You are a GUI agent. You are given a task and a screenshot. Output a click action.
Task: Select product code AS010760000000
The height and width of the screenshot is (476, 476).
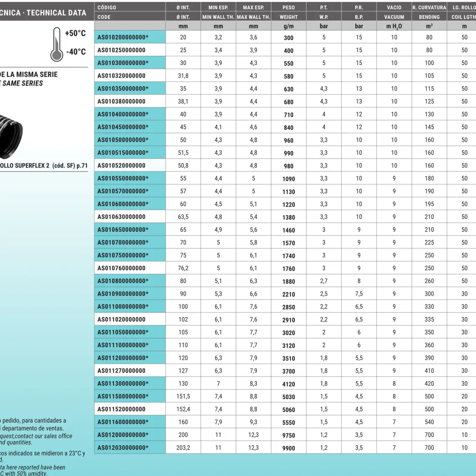[122, 268]
